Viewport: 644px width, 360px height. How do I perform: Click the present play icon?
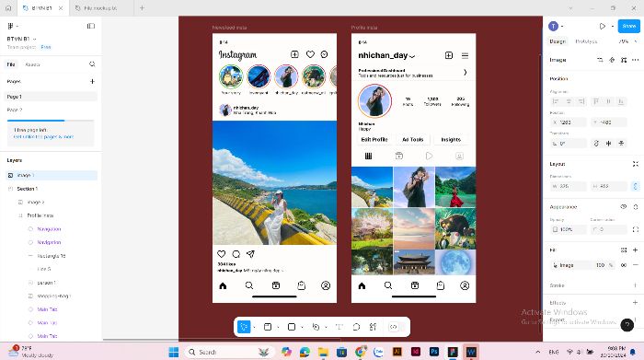coord(602,26)
